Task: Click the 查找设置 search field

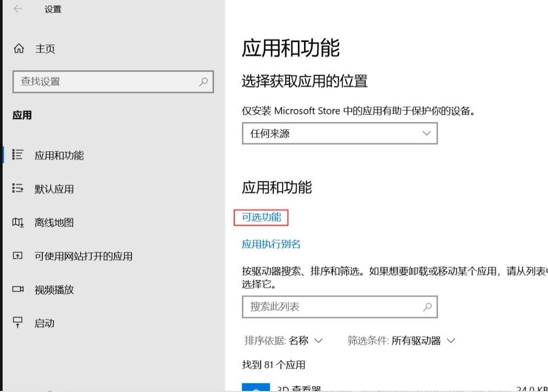Action: (x=105, y=82)
